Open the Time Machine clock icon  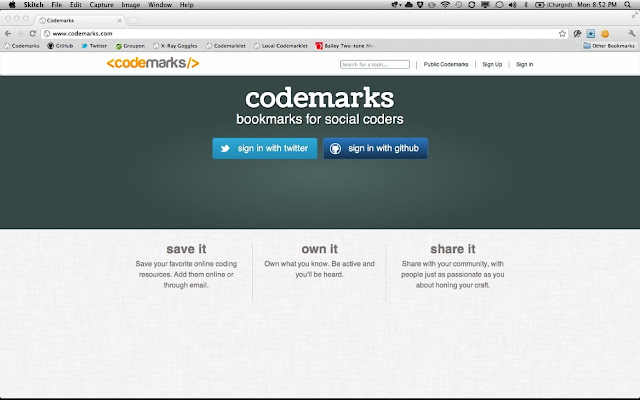(x=458, y=5)
